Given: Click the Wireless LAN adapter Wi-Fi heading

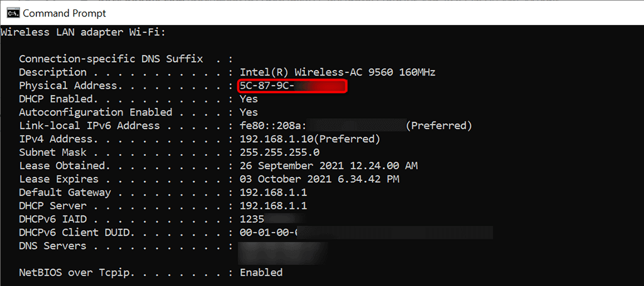Looking at the screenshot, I should pyautogui.click(x=83, y=33).
